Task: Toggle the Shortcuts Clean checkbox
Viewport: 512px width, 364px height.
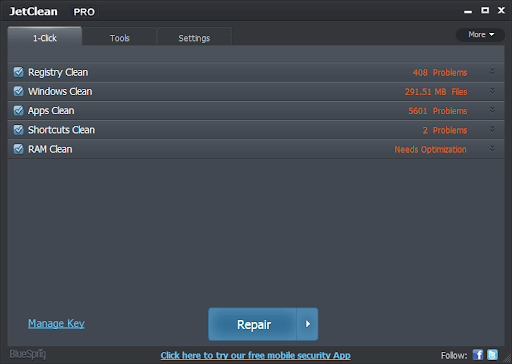Action: [19, 129]
